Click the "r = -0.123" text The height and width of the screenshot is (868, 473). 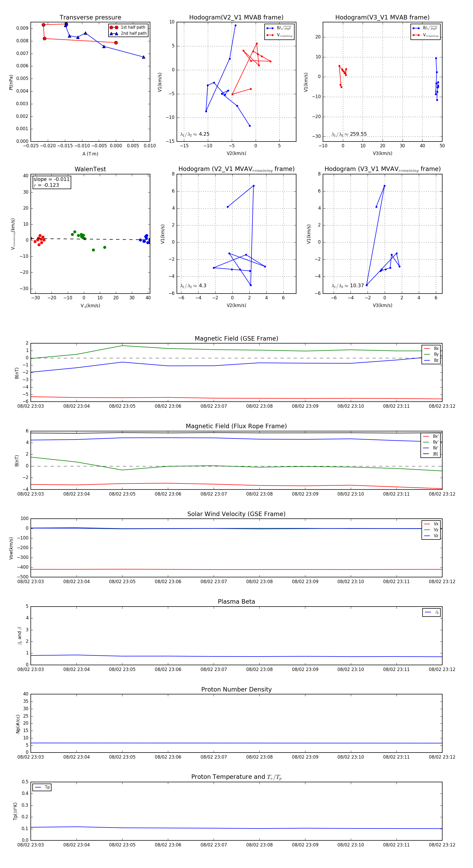(47, 185)
